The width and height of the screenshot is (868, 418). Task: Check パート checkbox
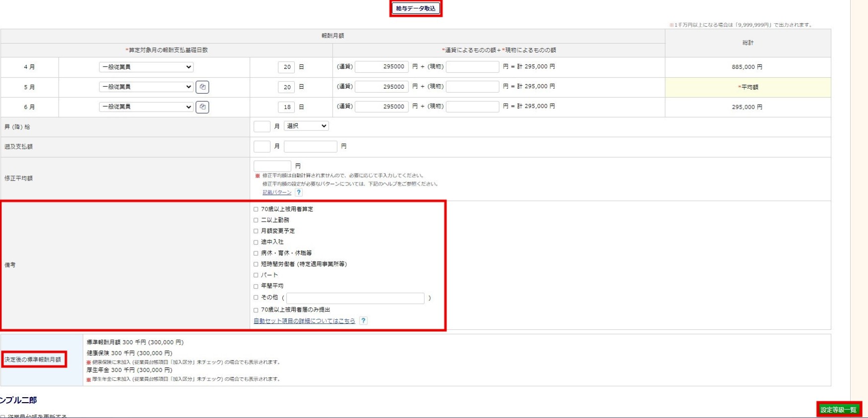point(256,275)
